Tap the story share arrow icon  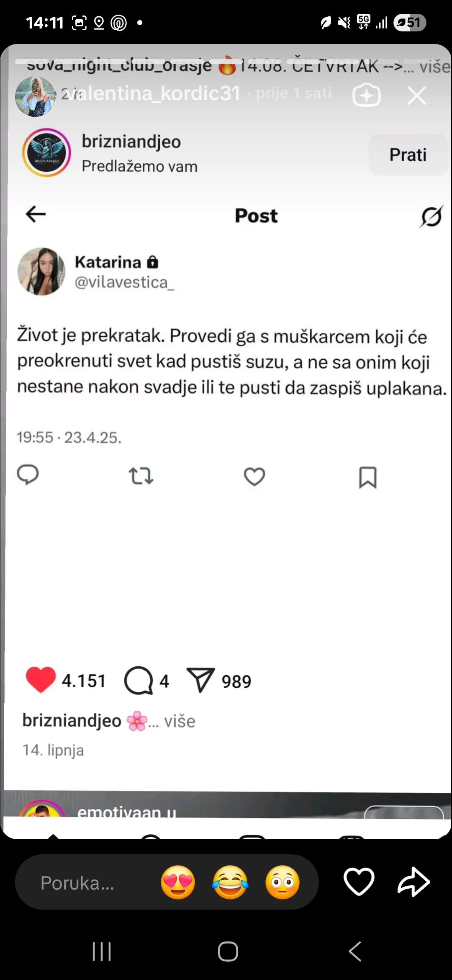413,882
